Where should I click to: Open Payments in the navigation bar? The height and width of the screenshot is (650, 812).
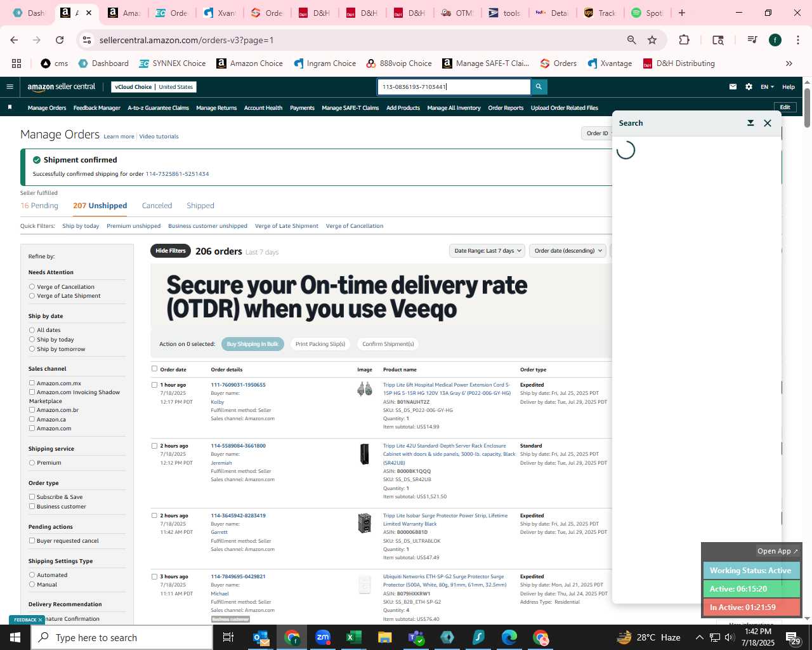pyautogui.click(x=302, y=108)
